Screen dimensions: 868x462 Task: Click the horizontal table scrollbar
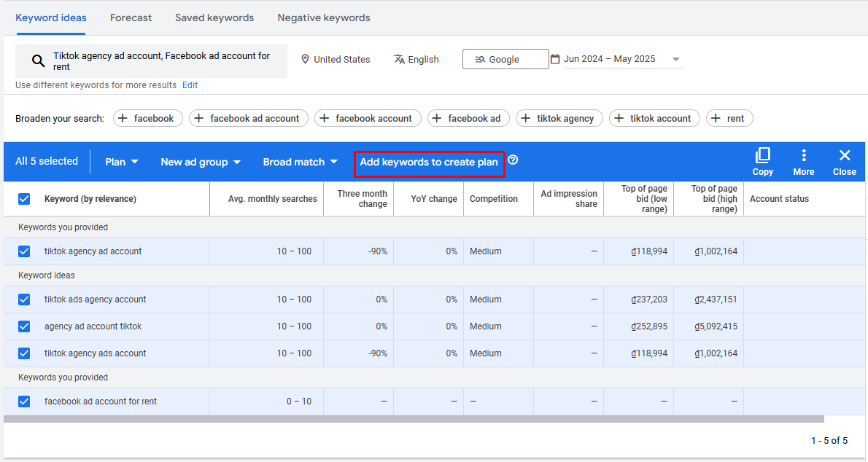click(x=414, y=420)
